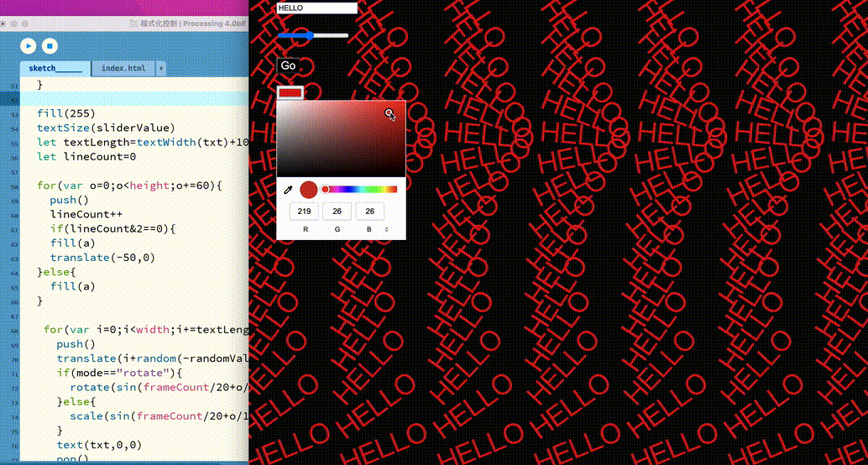Image resolution: width=868 pixels, height=465 pixels.
Task: Pick a shade in the saturation gradient area
Action: point(341,139)
